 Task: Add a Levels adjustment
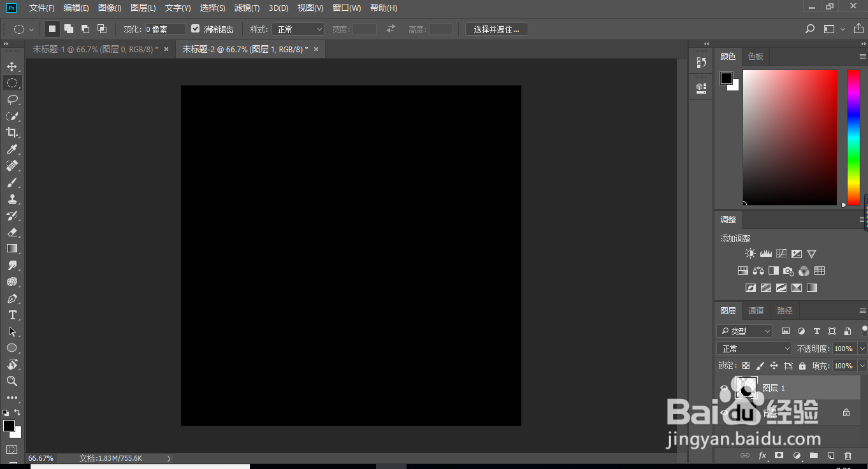(765, 254)
